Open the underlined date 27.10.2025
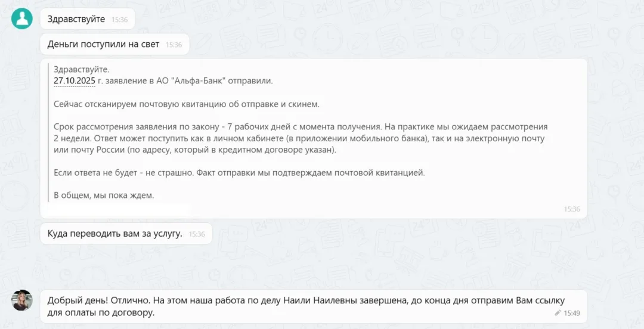 click(x=75, y=80)
